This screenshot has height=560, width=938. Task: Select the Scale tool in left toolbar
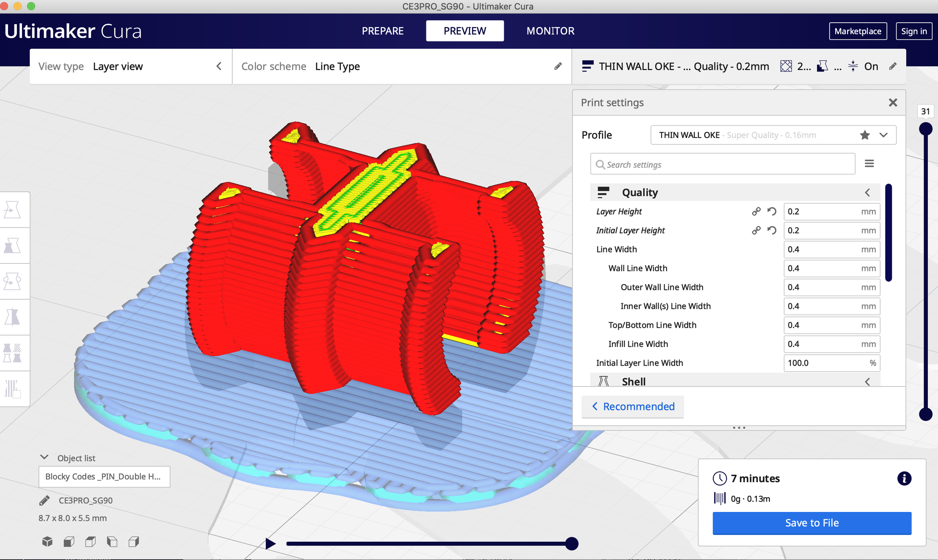point(12,246)
